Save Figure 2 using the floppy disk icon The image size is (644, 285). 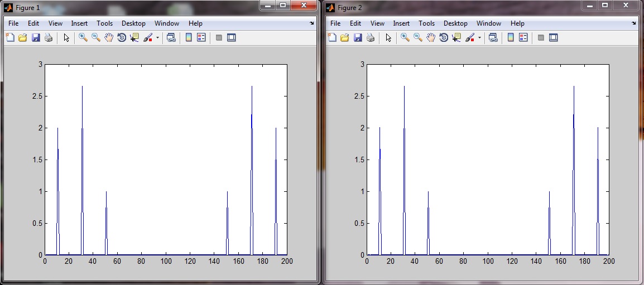(x=358, y=38)
